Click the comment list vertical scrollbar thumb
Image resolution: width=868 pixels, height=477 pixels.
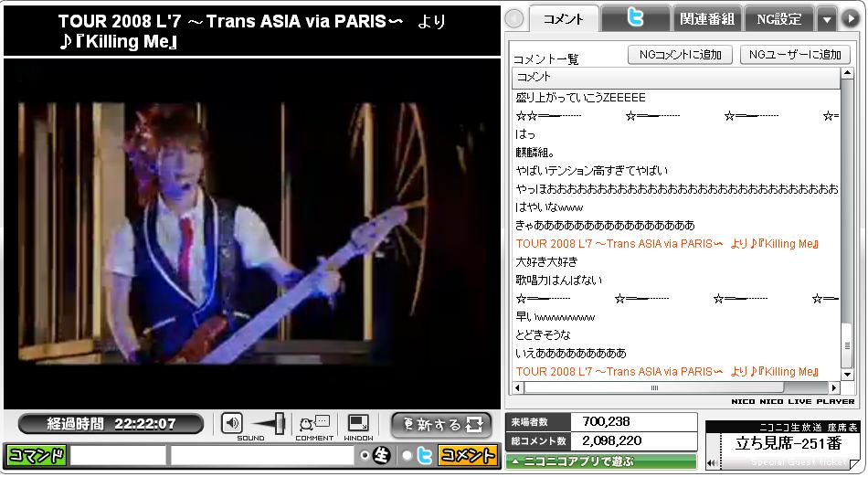coord(847,345)
